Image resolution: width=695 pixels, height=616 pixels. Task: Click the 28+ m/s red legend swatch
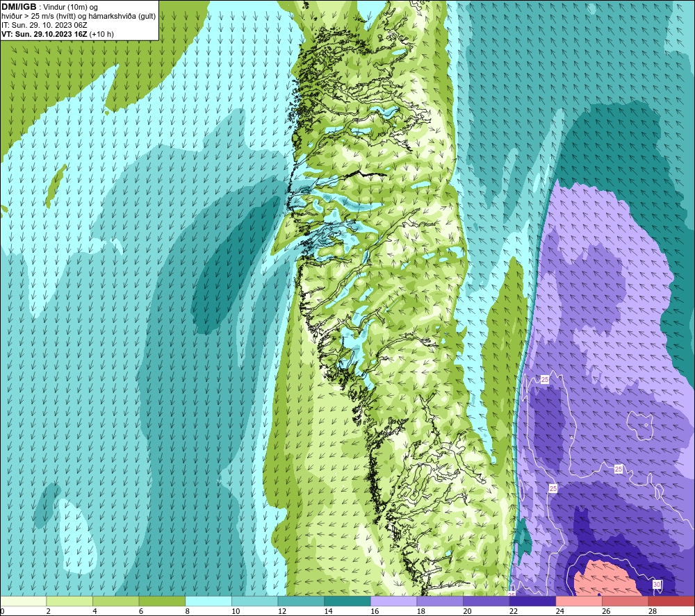click(x=671, y=601)
